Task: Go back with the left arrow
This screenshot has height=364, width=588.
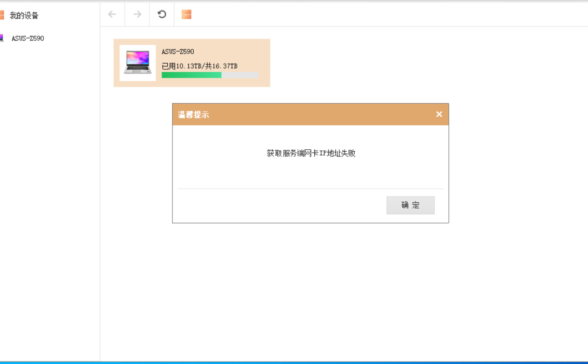Action: [112, 14]
